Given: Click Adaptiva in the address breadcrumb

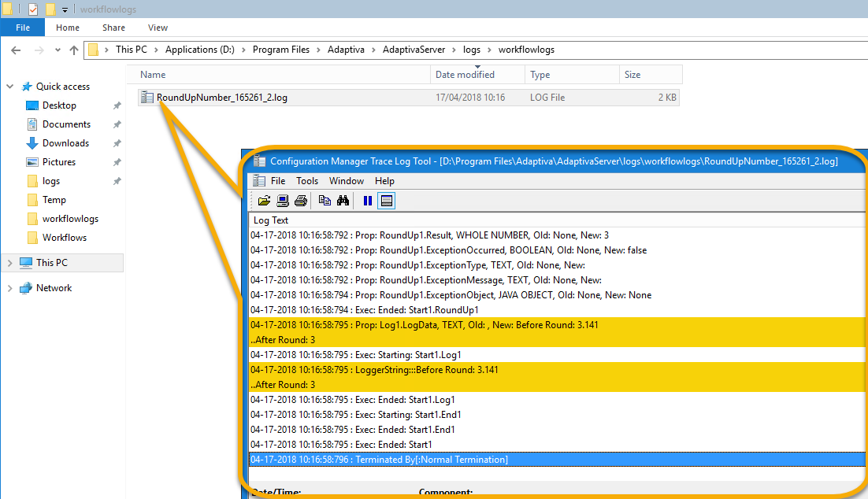Looking at the screenshot, I should [x=346, y=50].
